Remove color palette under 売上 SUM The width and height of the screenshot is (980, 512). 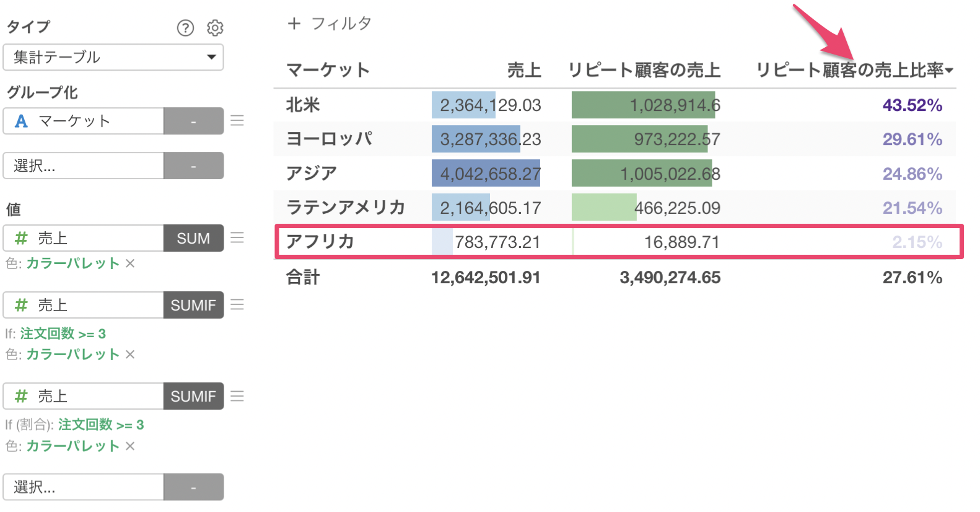point(130,263)
